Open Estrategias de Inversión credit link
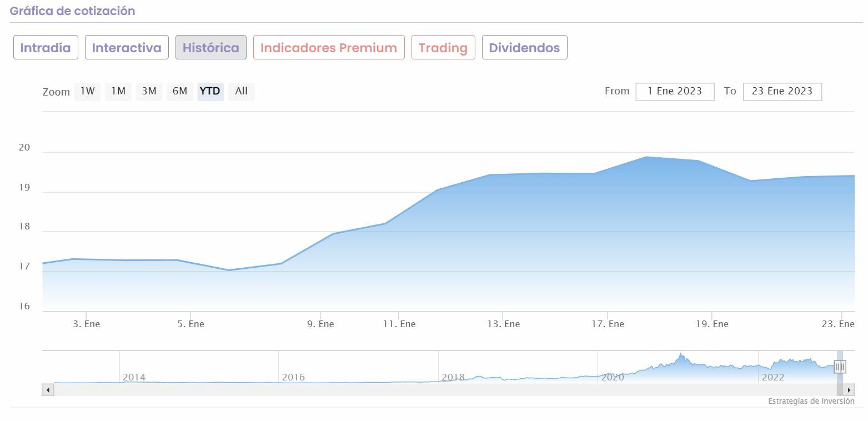868x421 pixels. [811, 401]
